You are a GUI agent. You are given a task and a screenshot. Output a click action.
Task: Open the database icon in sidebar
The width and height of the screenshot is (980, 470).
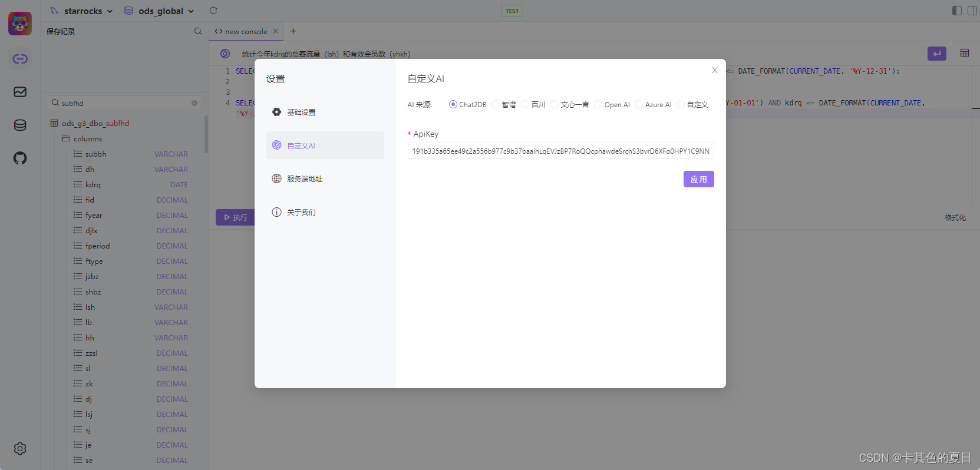pyautogui.click(x=20, y=125)
